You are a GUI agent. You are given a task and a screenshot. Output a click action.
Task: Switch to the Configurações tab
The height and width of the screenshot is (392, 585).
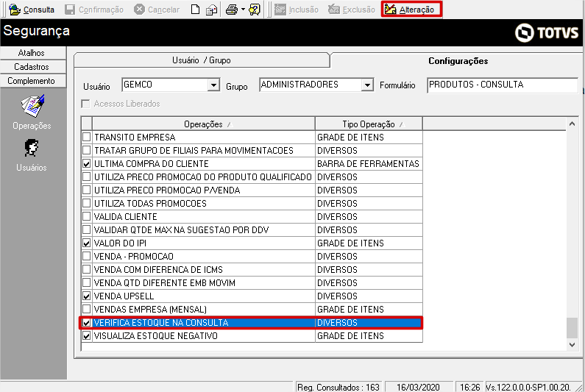click(x=458, y=61)
